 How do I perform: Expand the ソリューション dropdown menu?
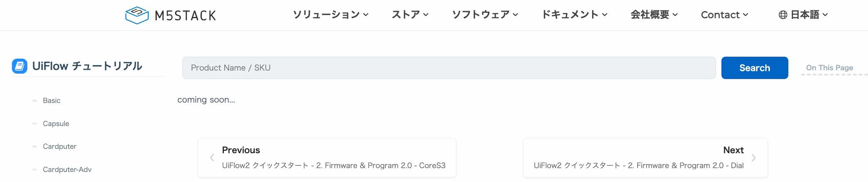point(331,15)
